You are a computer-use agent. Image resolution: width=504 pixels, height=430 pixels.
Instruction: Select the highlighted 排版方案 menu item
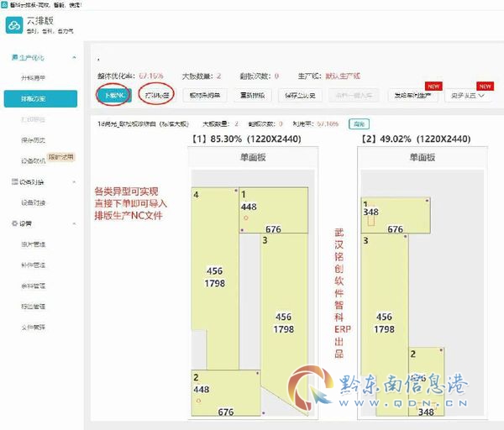40,98
